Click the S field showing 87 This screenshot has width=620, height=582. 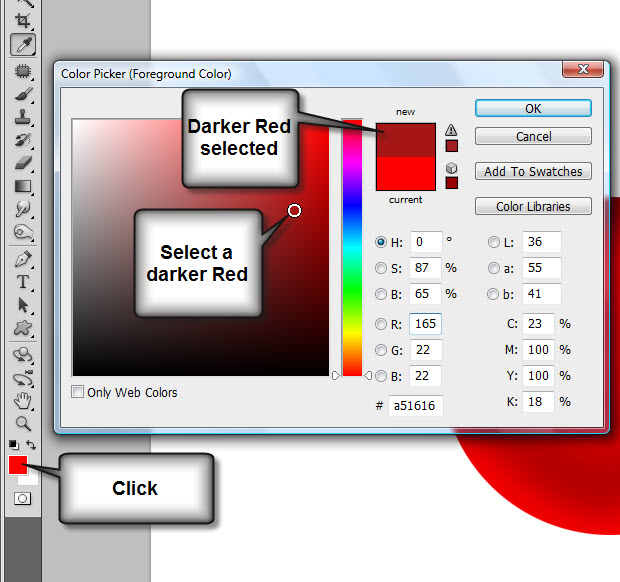click(425, 268)
